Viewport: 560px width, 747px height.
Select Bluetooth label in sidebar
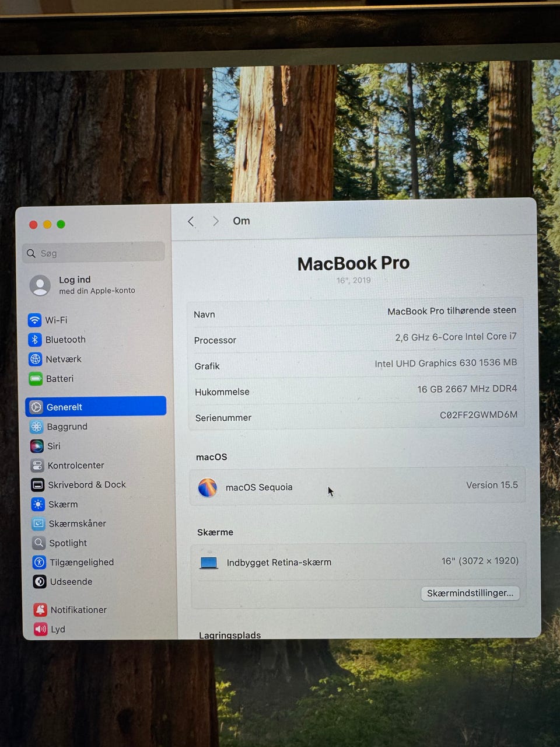[65, 340]
